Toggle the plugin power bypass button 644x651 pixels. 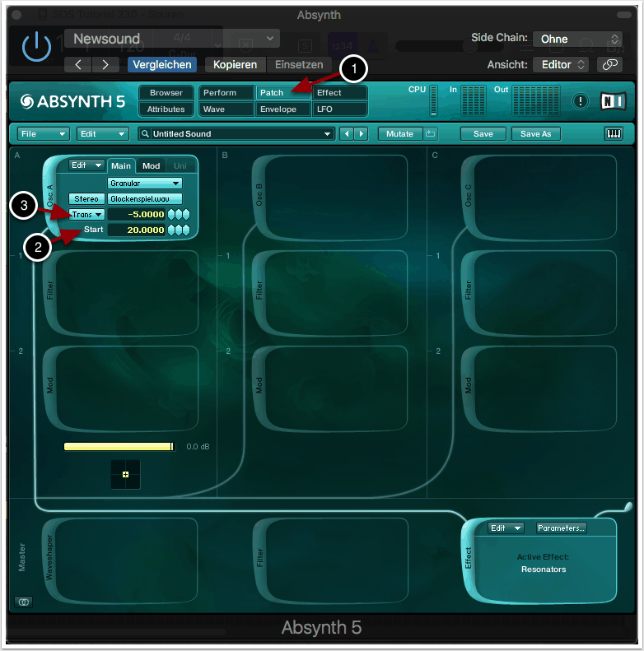[x=36, y=49]
